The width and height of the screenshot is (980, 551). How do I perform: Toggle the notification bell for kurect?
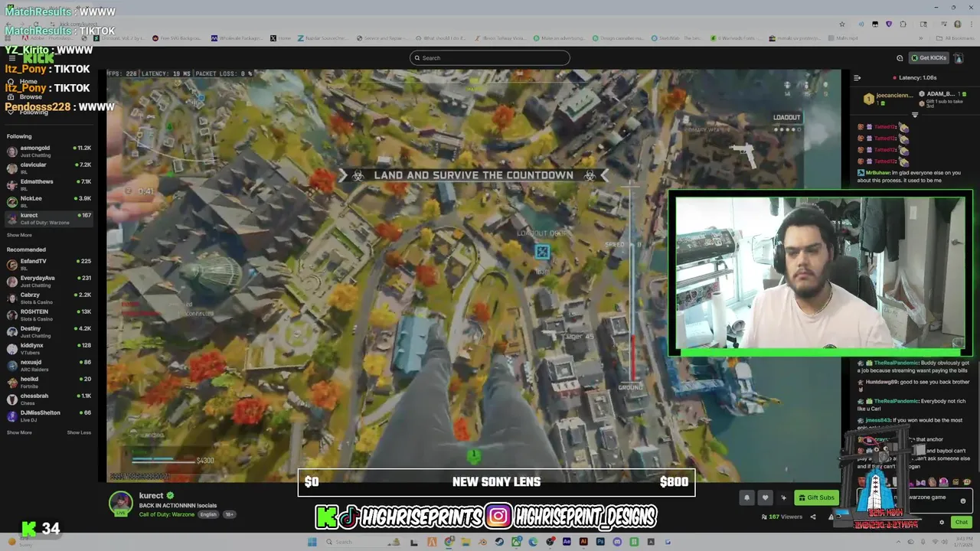[x=746, y=497]
